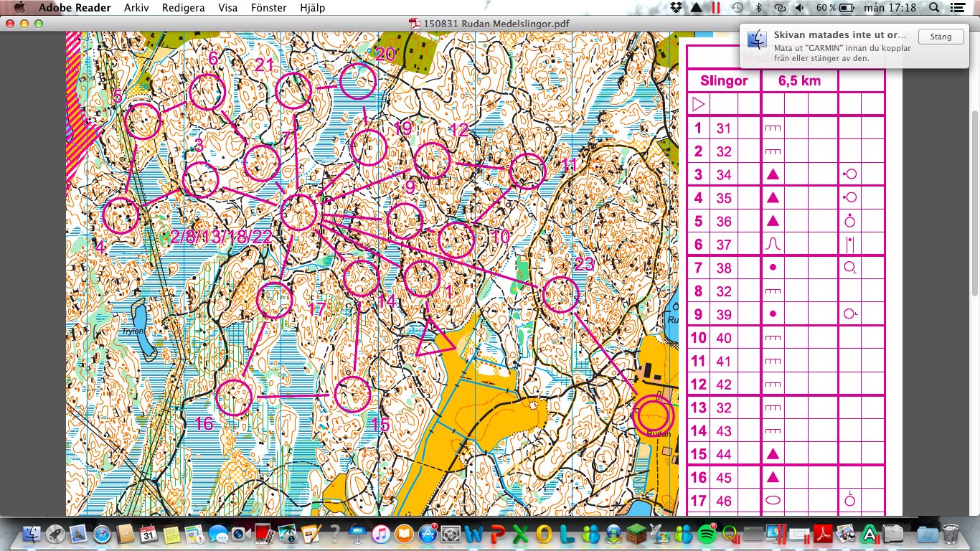Viewport: 980px width, 551px height.
Task: Click the 6,5 km course length cell
Action: tap(799, 80)
